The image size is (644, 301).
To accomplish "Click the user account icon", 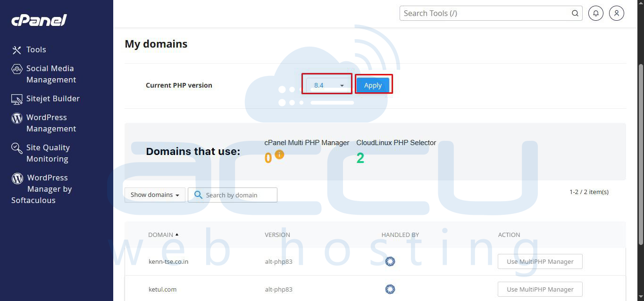I will click(x=616, y=13).
